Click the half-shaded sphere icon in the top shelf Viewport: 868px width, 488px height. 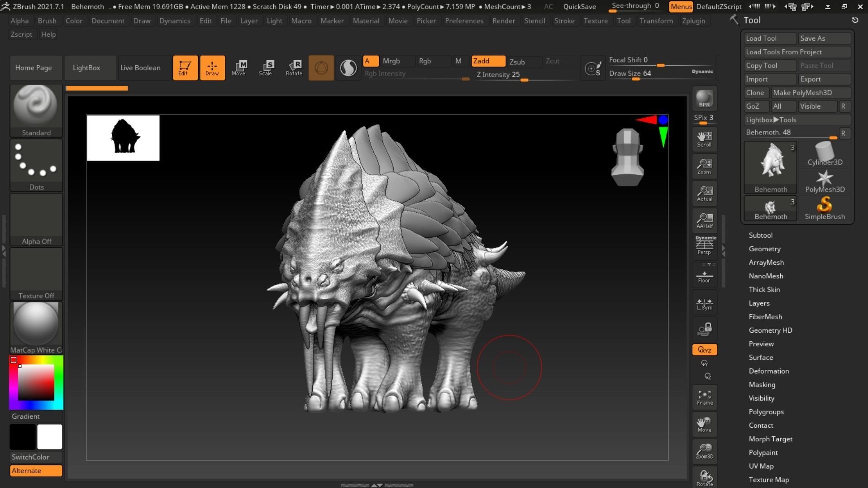[348, 68]
